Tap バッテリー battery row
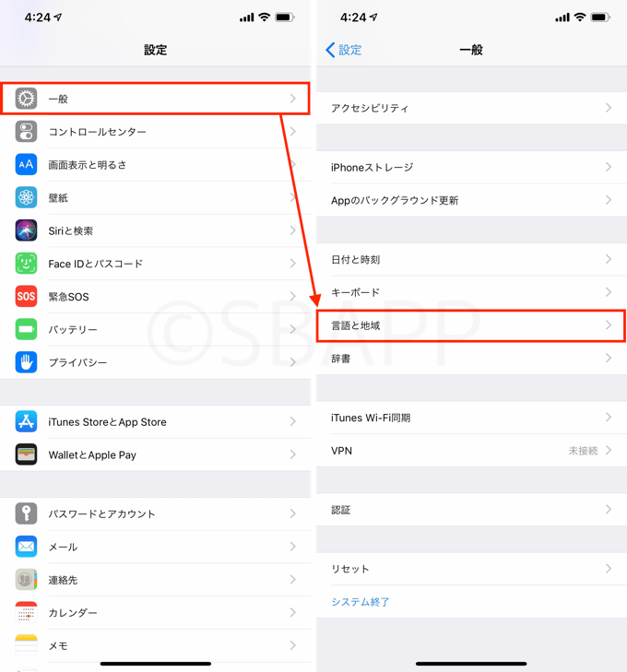The width and height of the screenshot is (627, 672). click(x=155, y=330)
